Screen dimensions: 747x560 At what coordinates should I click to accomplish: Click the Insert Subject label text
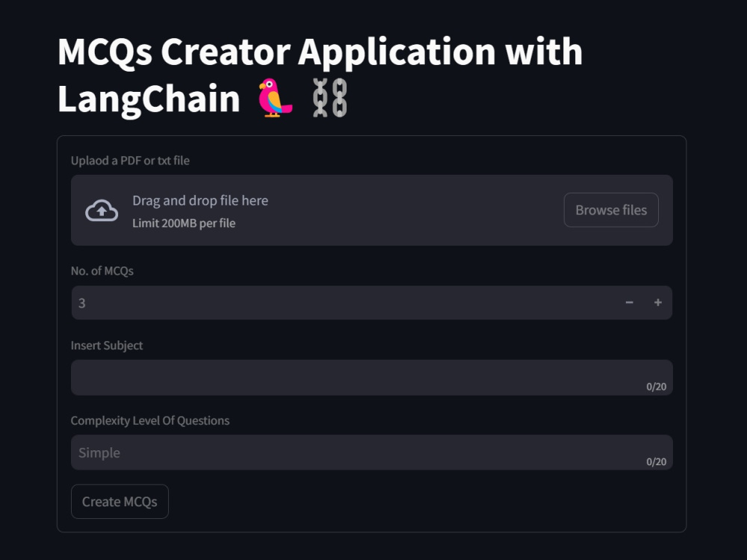click(x=107, y=346)
